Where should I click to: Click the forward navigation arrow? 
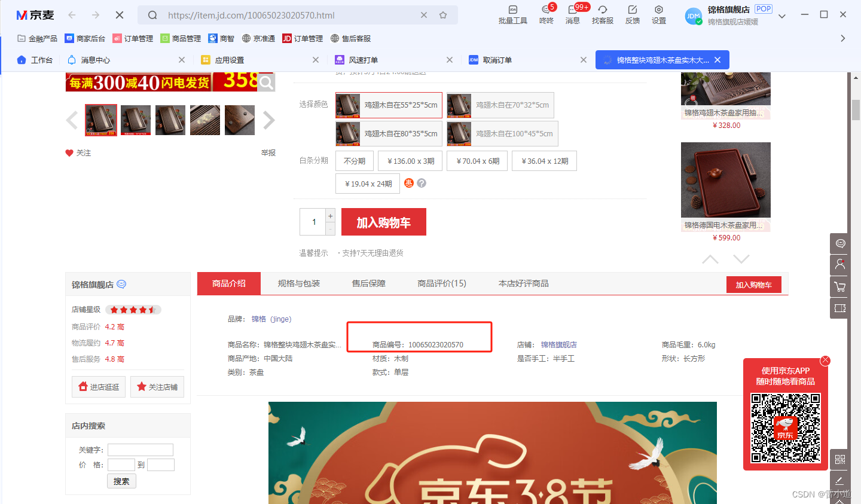(96, 15)
